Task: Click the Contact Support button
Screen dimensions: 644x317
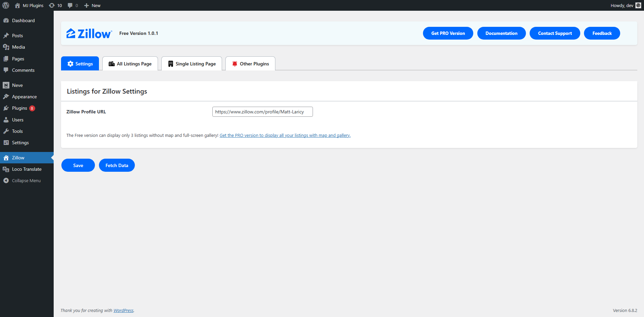Action: (x=555, y=33)
